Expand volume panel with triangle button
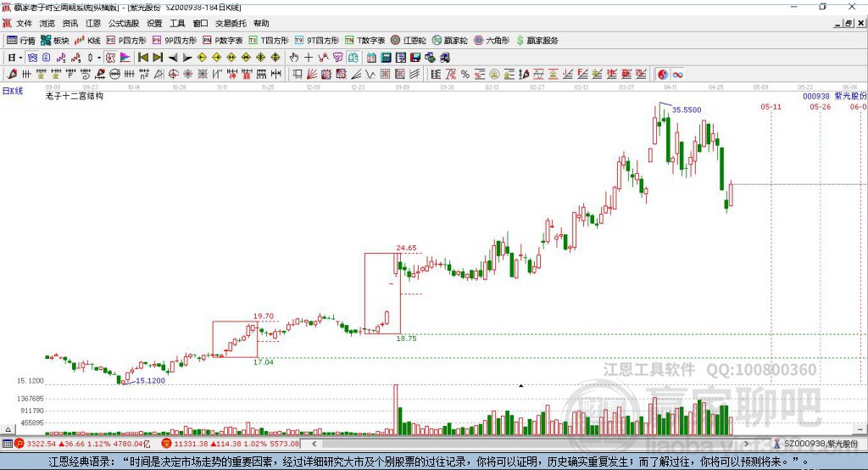 8,429
